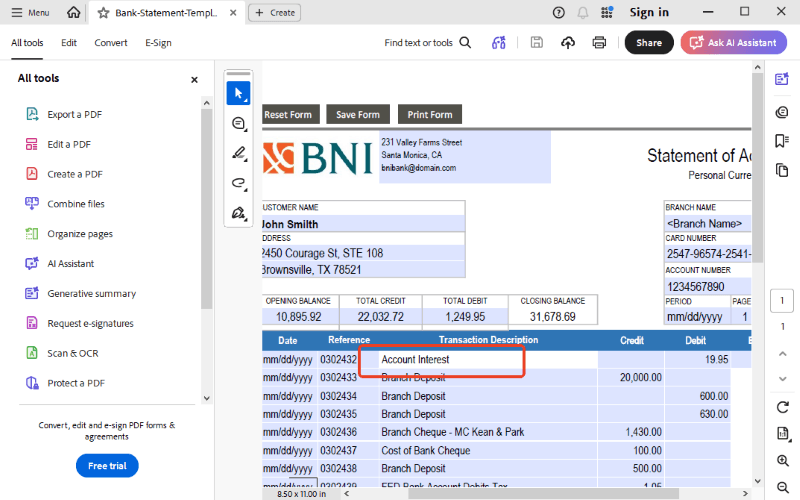
Task: Open Protect a PDF tool
Action: pos(65,383)
